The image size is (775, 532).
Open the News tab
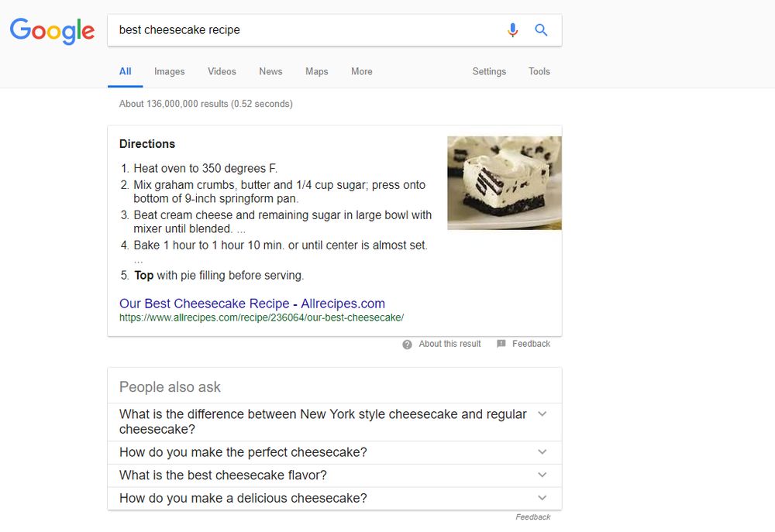270,71
